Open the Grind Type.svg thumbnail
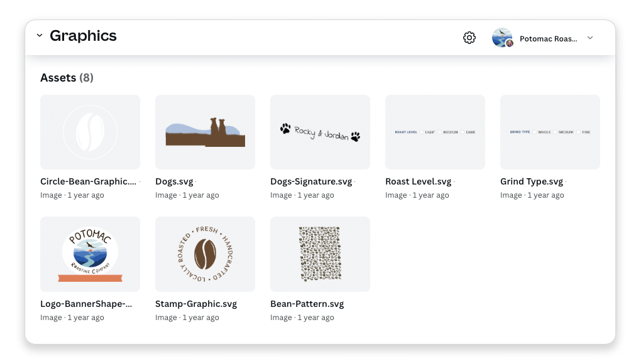 [551, 132]
